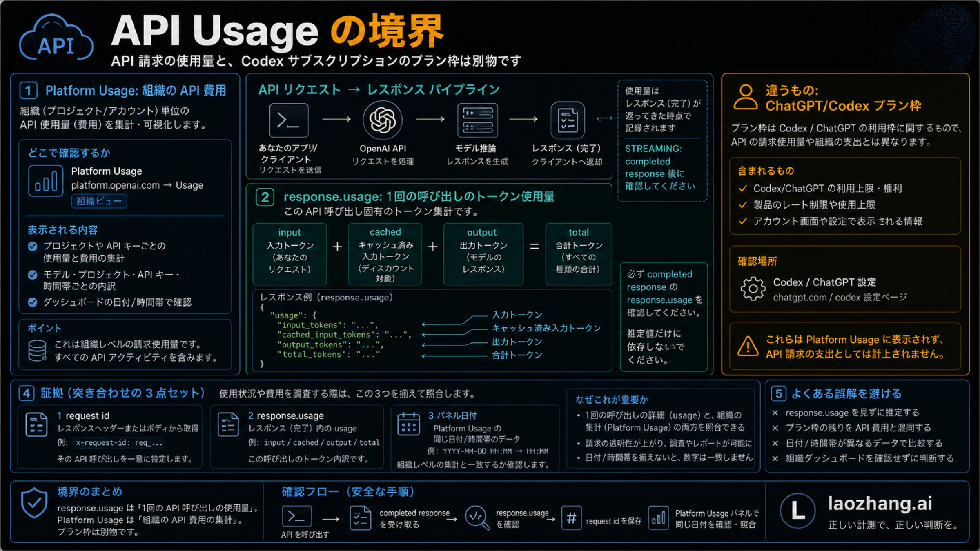The width and height of the screenshot is (980, 551).
Task: Click the なぜこれが重要か subheading
Action: [x=612, y=400]
